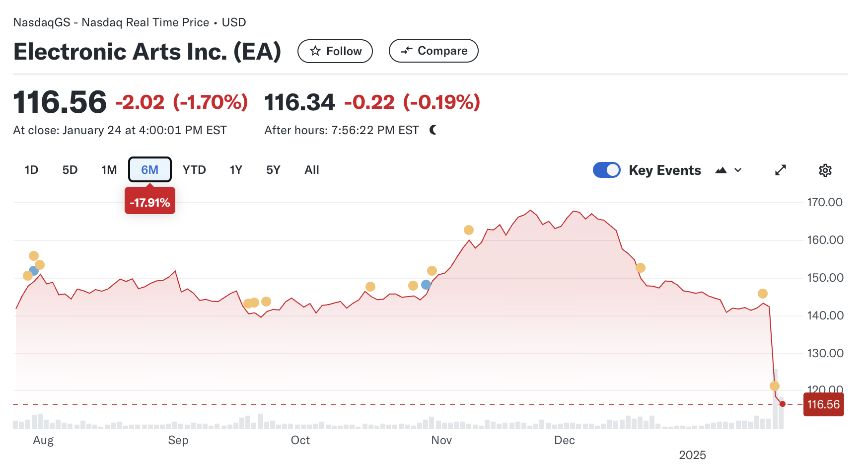Toggle the Key Events switch off
The width and height of the screenshot is (868, 468).
[607, 170]
